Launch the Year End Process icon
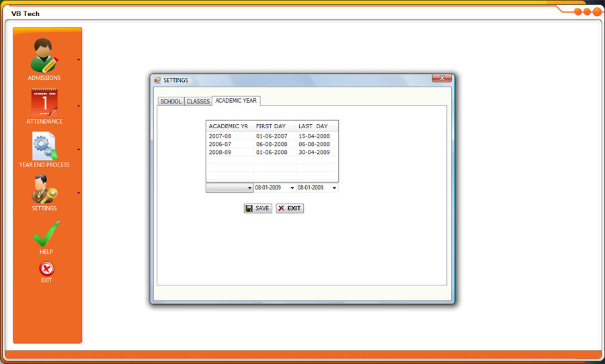 [x=45, y=146]
